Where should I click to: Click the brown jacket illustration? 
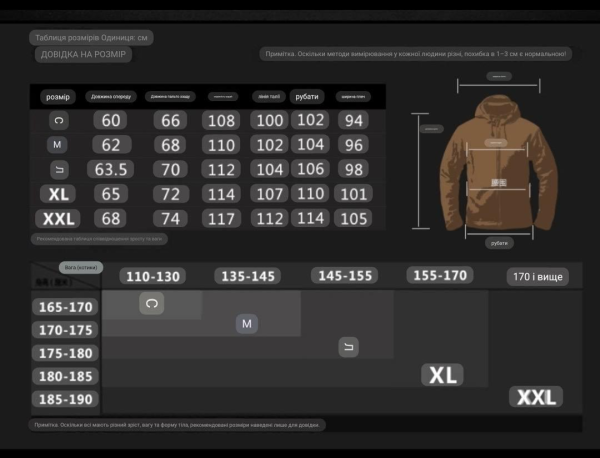pos(499,163)
